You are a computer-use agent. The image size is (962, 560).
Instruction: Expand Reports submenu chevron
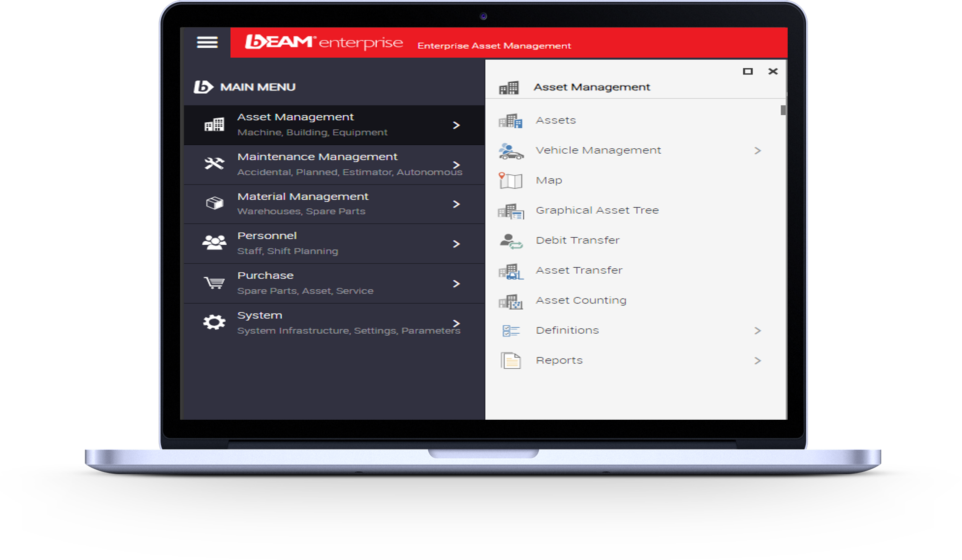click(x=757, y=360)
